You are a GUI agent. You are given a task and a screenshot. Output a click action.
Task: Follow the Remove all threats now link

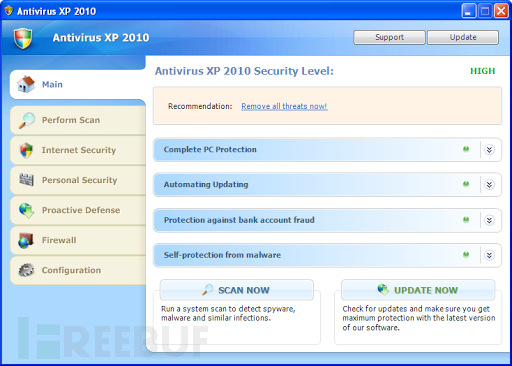point(284,106)
